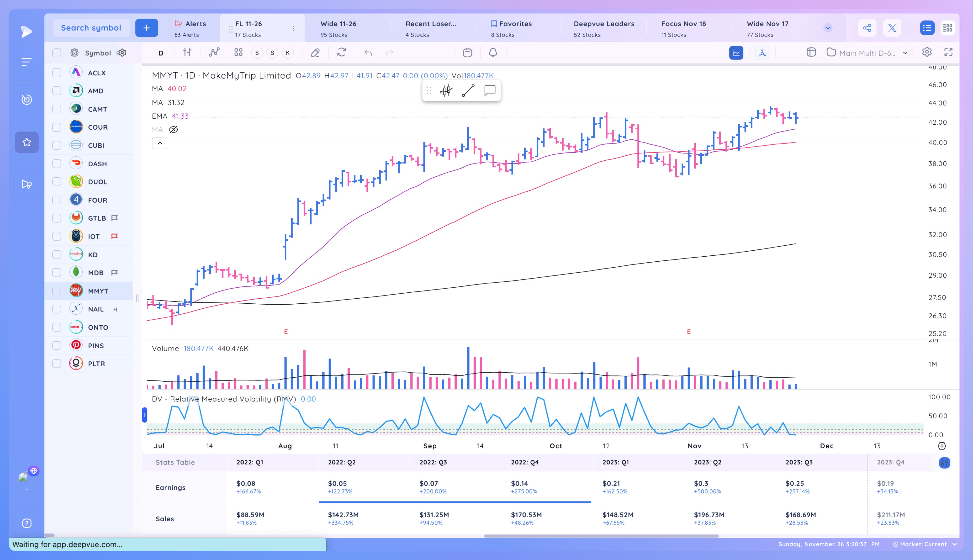Post to X with the X icon
This screenshot has width=973, height=560.
point(892,28)
